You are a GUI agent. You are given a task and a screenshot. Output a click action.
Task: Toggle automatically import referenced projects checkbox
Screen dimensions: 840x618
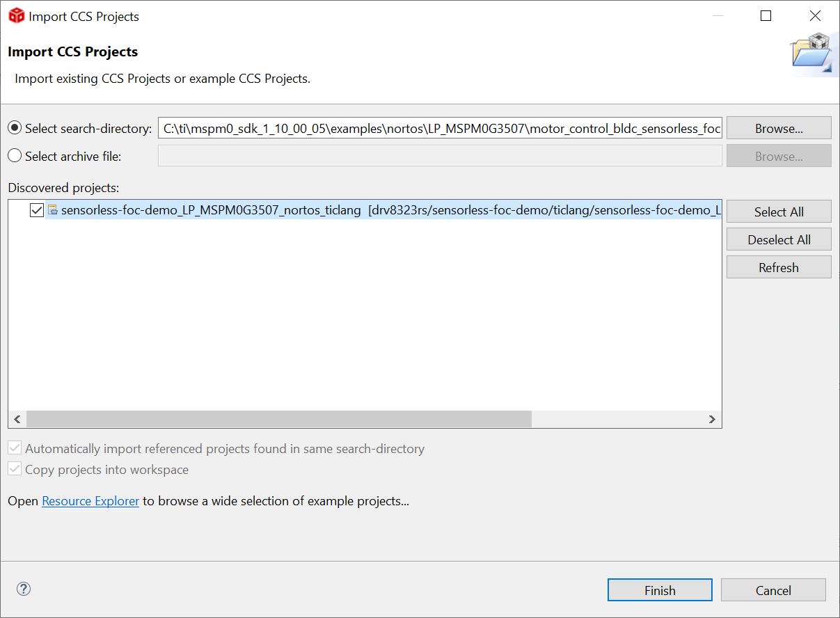click(x=15, y=449)
